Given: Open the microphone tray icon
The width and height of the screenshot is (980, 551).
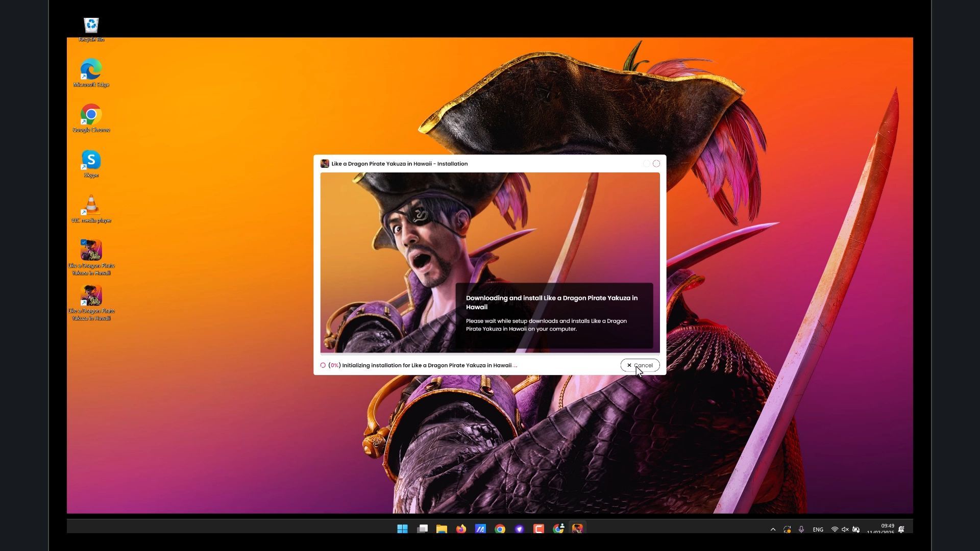Looking at the screenshot, I should coord(801,530).
